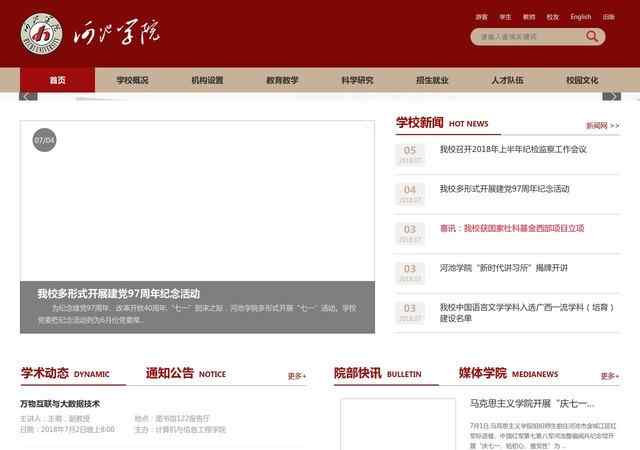The image size is (640, 450).
Task: Click the right arrow of the banner slider
Action: [611, 96]
